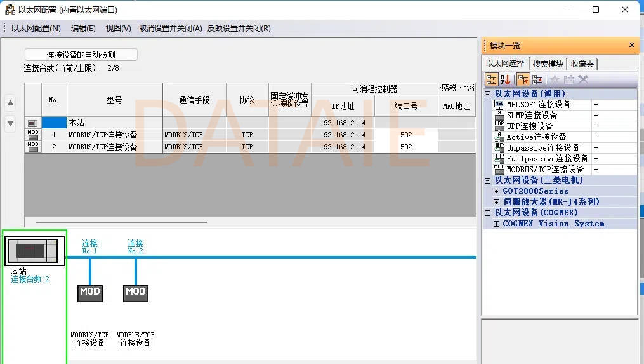The width and height of the screenshot is (644, 364).
Task: Click 取消设置并关闭(A) menu item
Action: [x=171, y=29]
